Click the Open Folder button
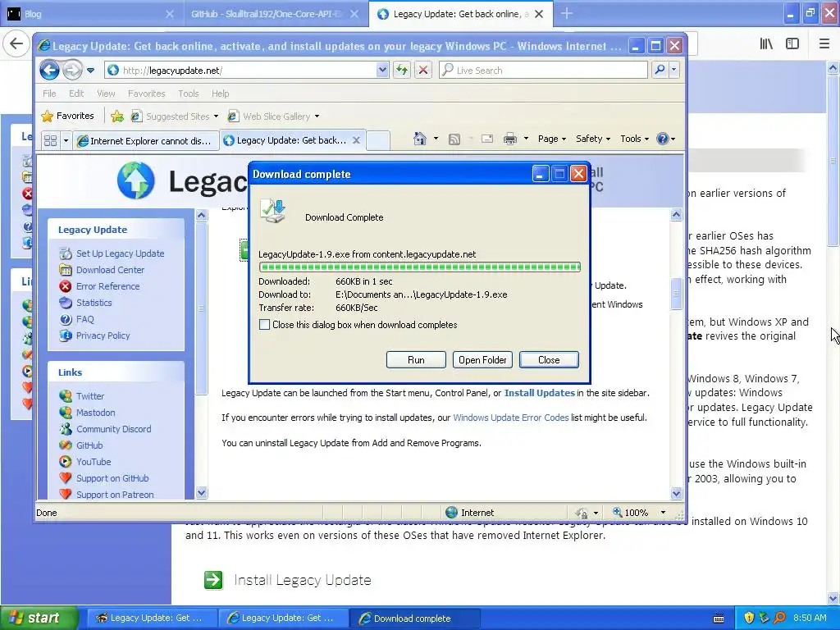Screen dimensions: 840x630 (x=482, y=360)
